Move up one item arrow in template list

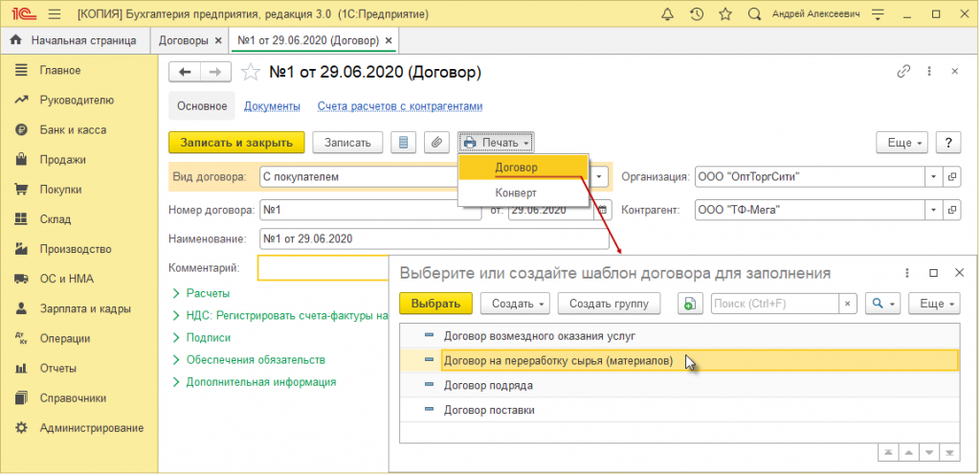coord(909,452)
